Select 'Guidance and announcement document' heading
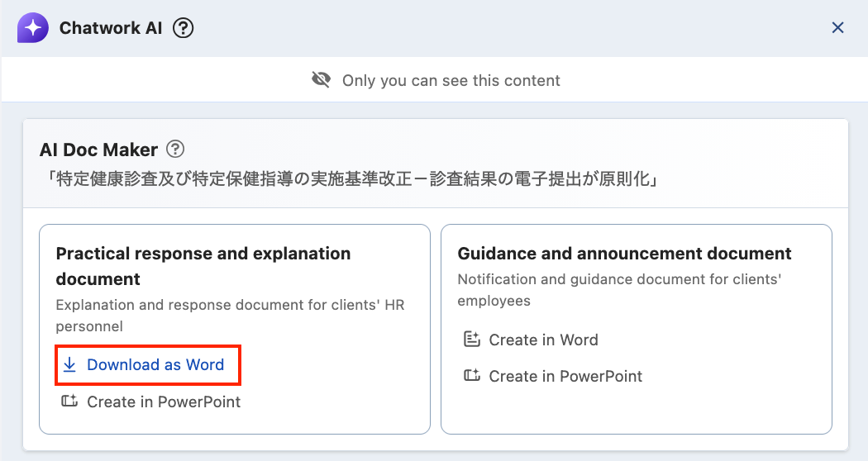Viewport: 868px width, 461px height. (x=624, y=254)
